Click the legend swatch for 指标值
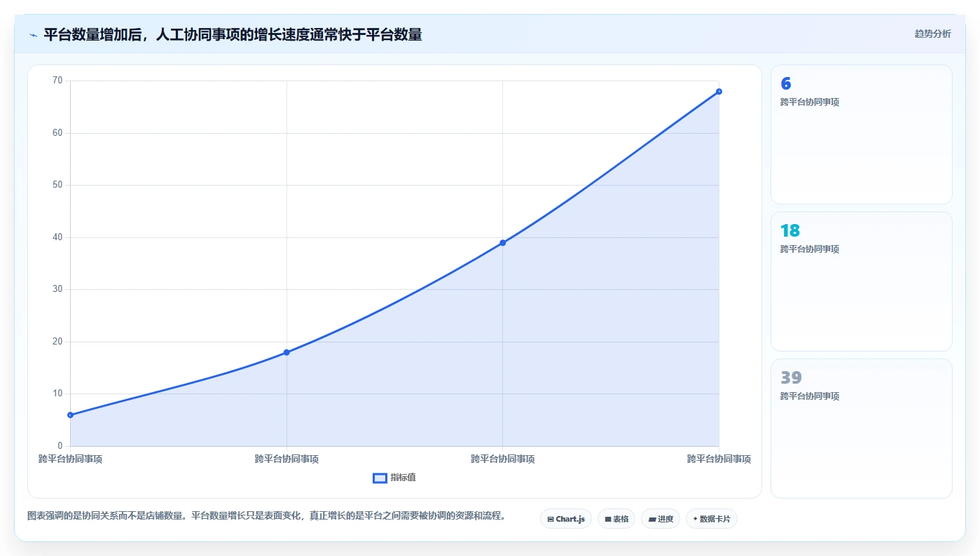 pos(380,478)
